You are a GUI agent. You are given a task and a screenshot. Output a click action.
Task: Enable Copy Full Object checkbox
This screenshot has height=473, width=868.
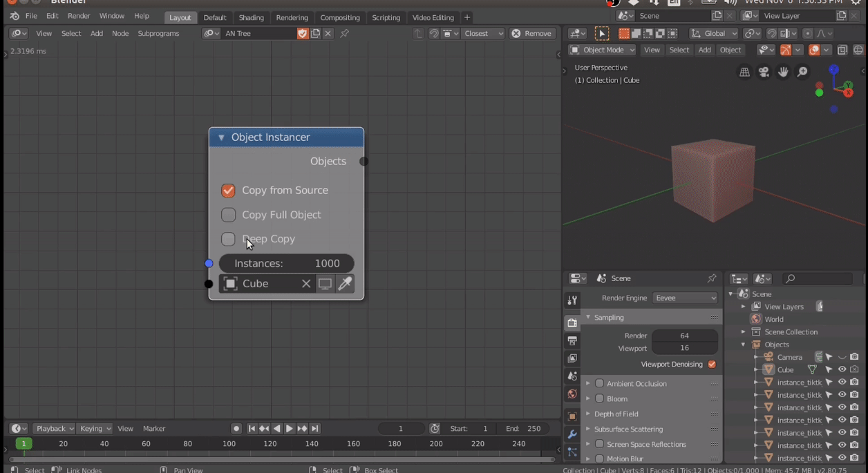pyautogui.click(x=228, y=215)
